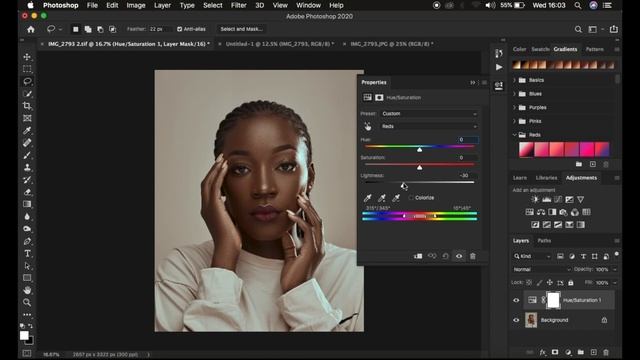Select the Horizontal Type tool
This screenshot has height=360, width=640.
pyautogui.click(x=27, y=253)
